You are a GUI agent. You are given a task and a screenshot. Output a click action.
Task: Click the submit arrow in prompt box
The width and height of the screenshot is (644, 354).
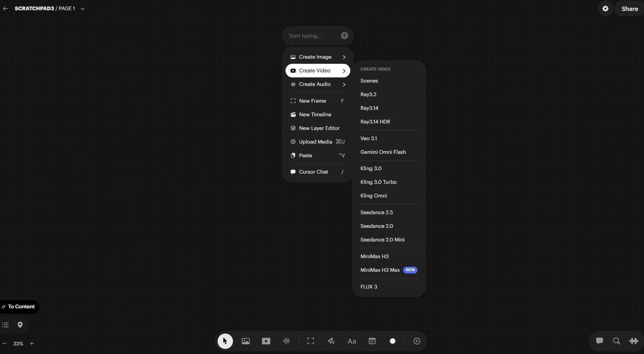345,35
